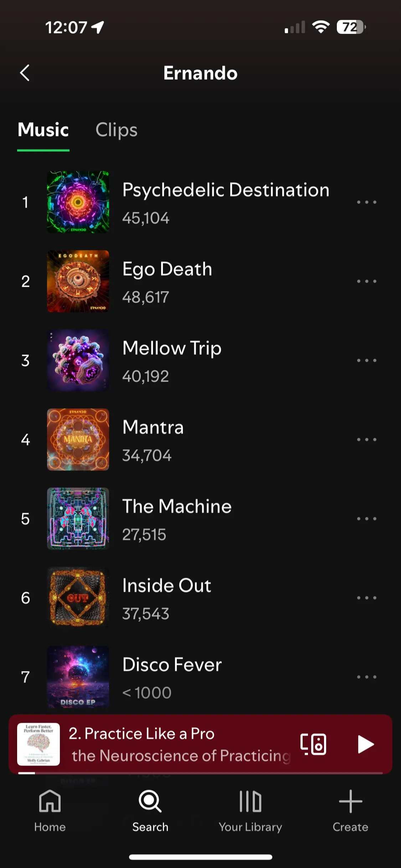Image resolution: width=401 pixels, height=868 pixels.
Task: Open more options for Mantra
Action: click(x=367, y=440)
